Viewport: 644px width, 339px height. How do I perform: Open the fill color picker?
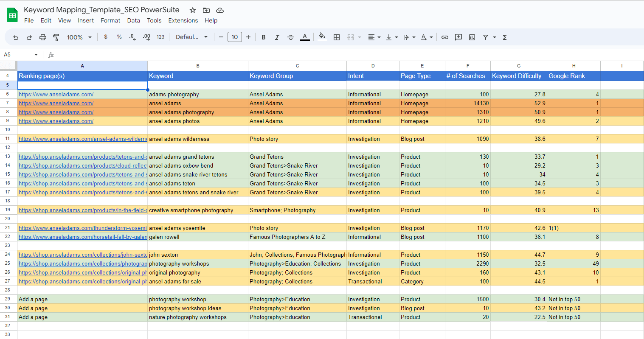coord(322,37)
